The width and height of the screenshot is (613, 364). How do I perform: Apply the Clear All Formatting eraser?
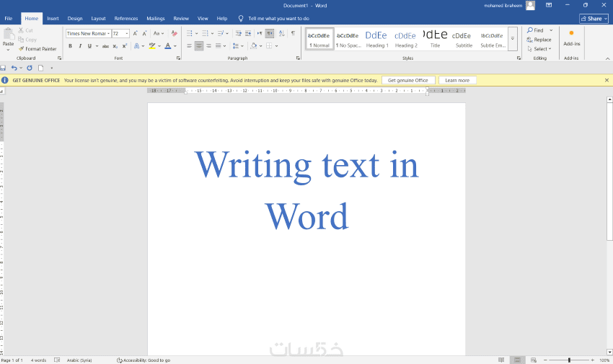point(174,33)
